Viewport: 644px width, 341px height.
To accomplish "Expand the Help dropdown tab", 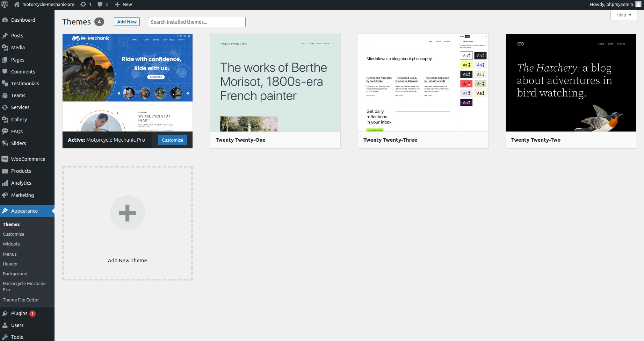I will pyautogui.click(x=624, y=15).
